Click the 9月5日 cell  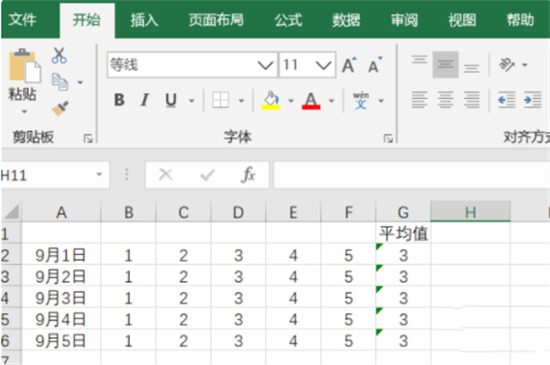61,340
